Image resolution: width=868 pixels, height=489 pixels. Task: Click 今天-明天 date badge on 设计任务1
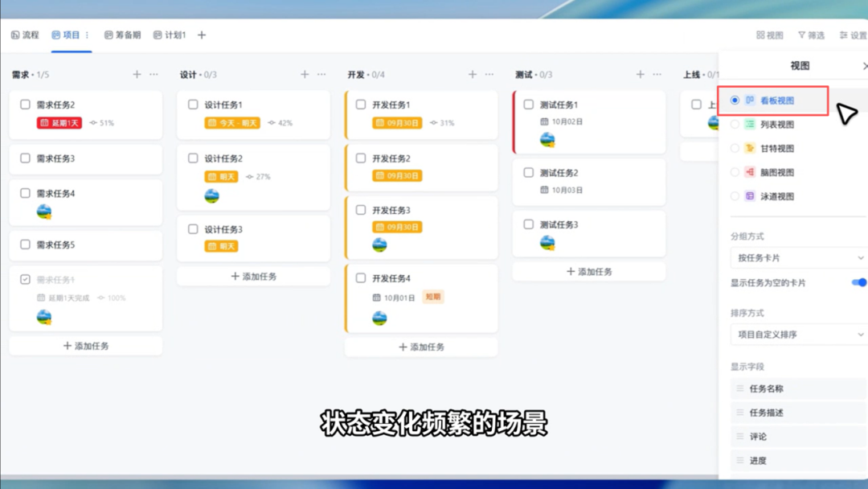[232, 123]
